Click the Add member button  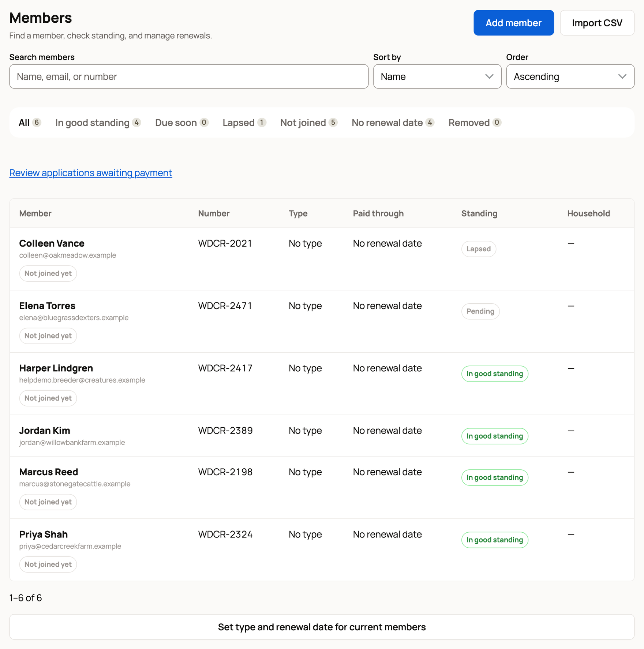pos(513,23)
